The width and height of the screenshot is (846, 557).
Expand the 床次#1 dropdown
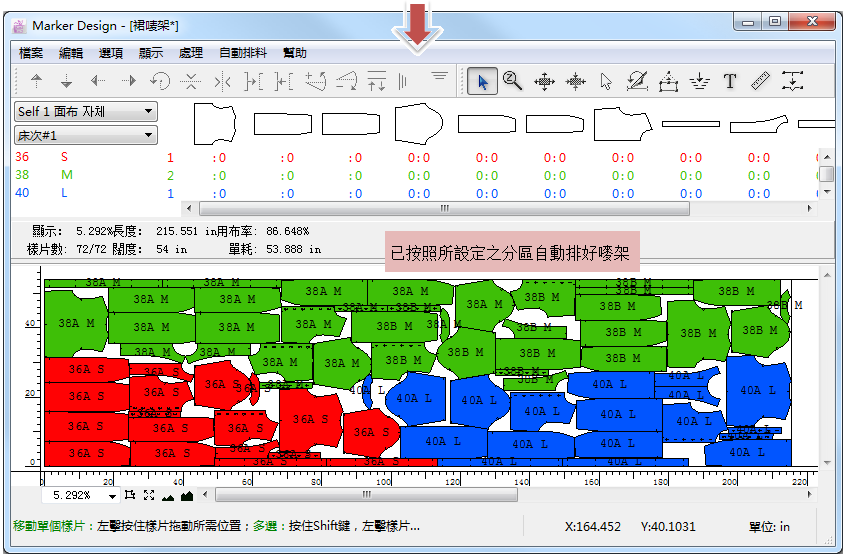click(86, 135)
